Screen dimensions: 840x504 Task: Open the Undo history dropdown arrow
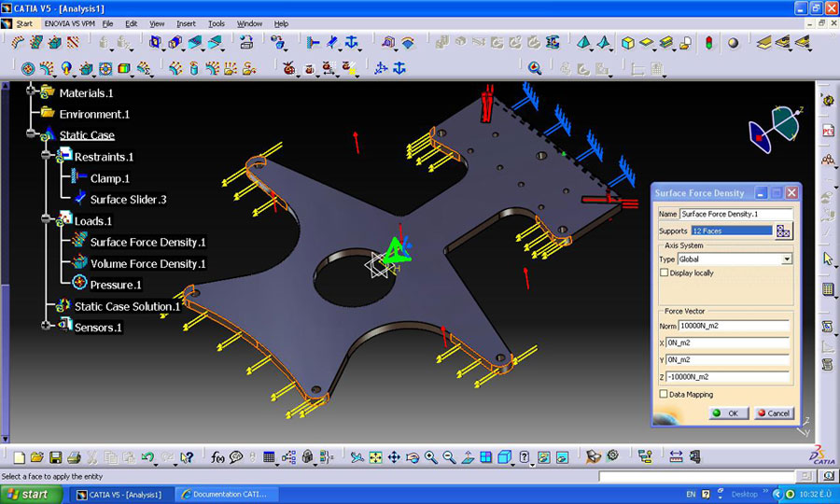(156, 465)
